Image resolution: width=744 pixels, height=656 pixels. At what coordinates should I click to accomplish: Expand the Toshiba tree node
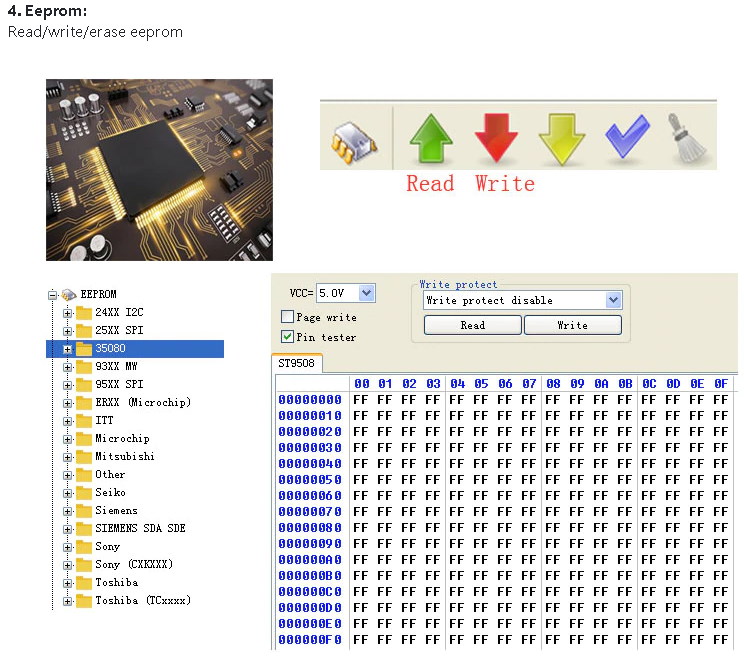coord(67,583)
